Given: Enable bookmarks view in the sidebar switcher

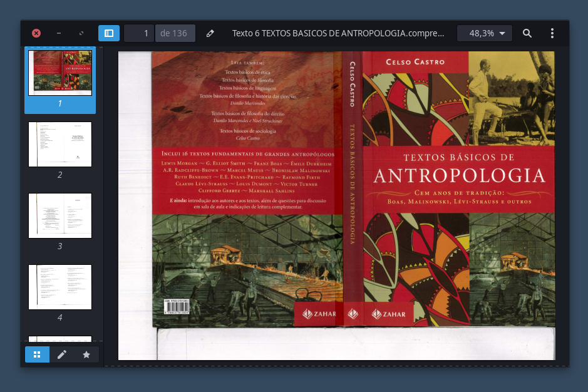Looking at the screenshot, I should pyautogui.click(x=86, y=354).
